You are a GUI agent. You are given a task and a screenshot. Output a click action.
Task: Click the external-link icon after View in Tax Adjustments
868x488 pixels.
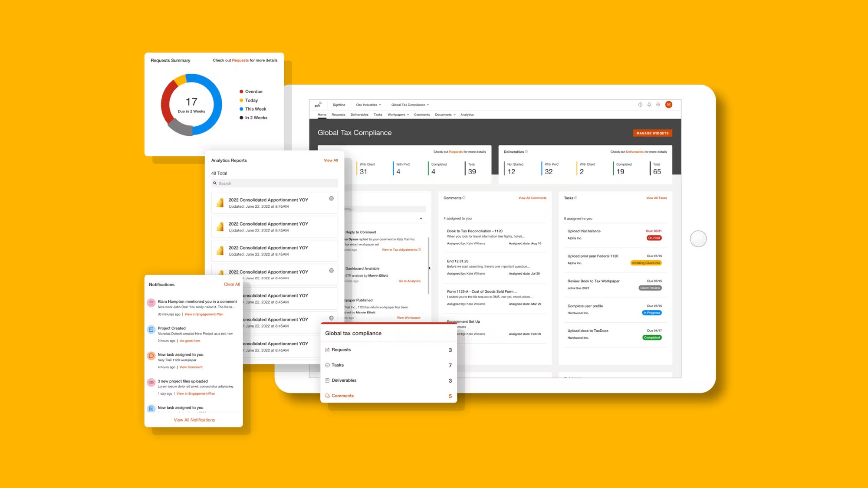419,249
